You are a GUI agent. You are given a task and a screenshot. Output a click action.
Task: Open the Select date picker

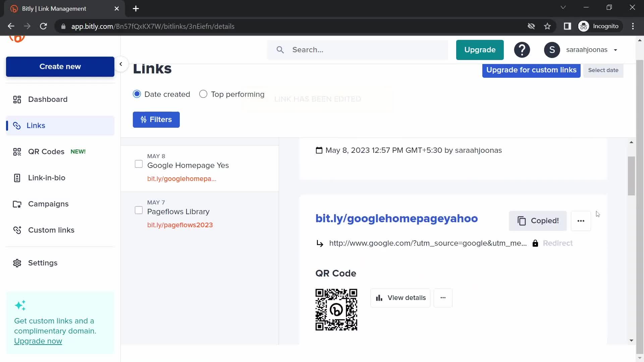603,70
